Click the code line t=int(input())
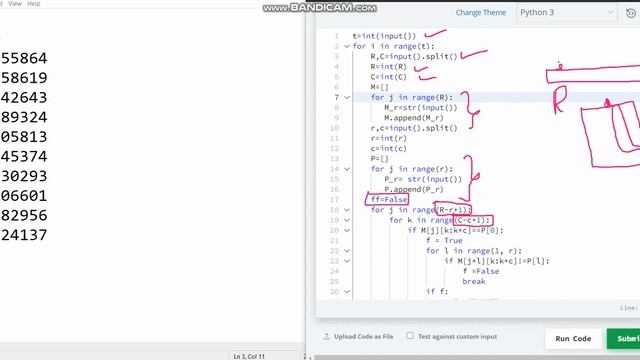The image size is (640, 360). pyautogui.click(x=384, y=36)
